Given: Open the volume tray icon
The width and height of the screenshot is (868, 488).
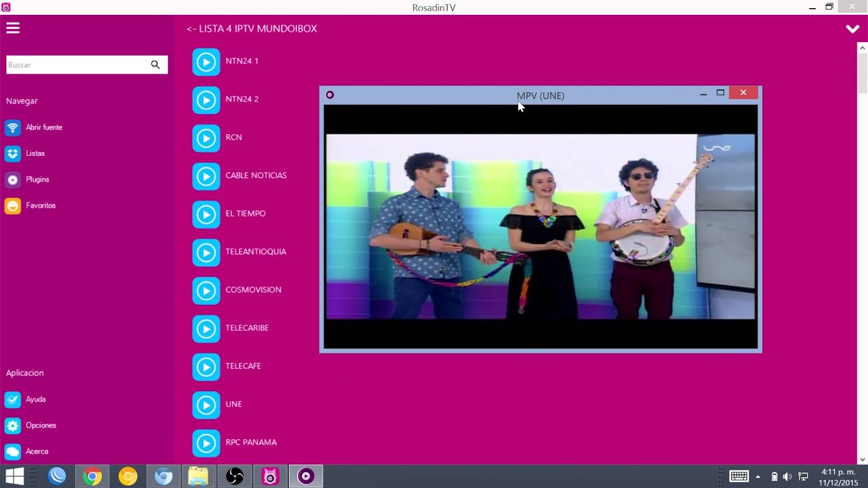Looking at the screenshot, I should [787, 477].
